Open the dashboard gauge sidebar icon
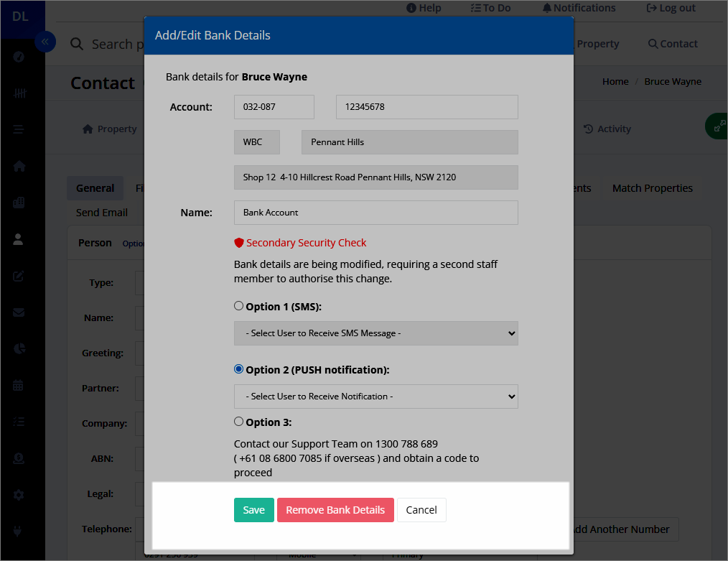Image resolution: width=728 pixels, height=561 pixels. coord(19,57)
